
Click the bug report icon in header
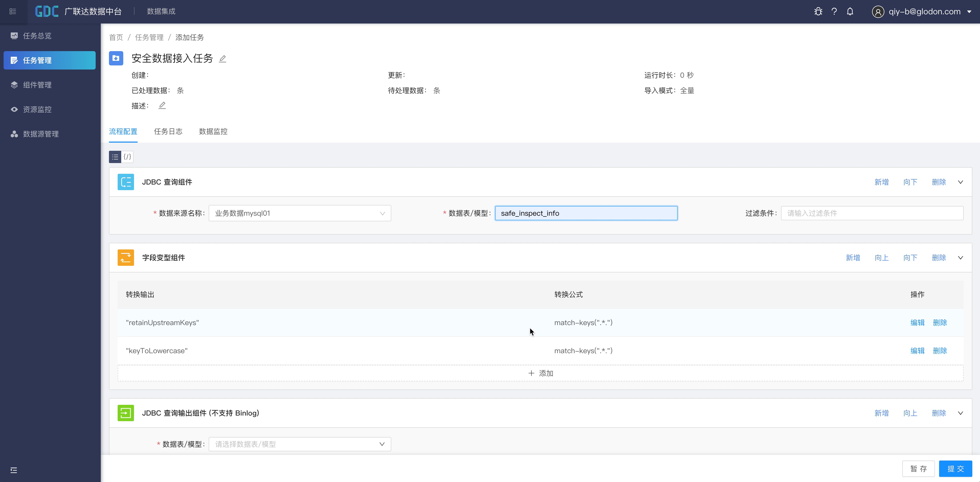(x=818, y=12)
